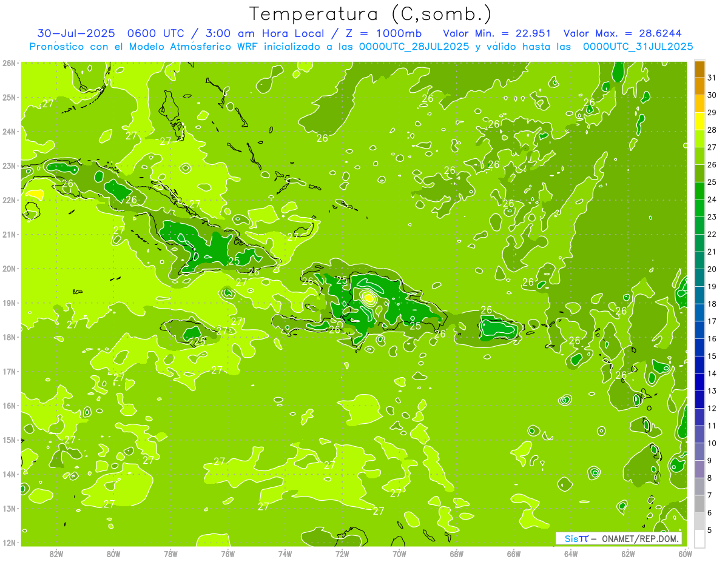This screenshot has height=562, width=728.
Task: Select the 'Z = 1000mb' level text
Action: pyautogui.click(x=382, y=33)
